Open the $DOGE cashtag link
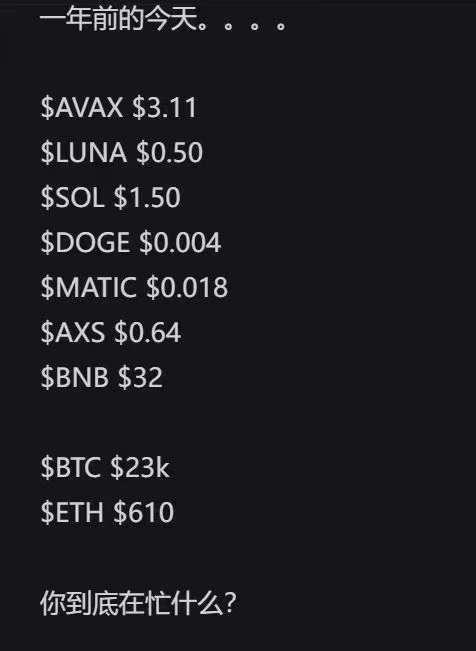 (x=85, y=242)
